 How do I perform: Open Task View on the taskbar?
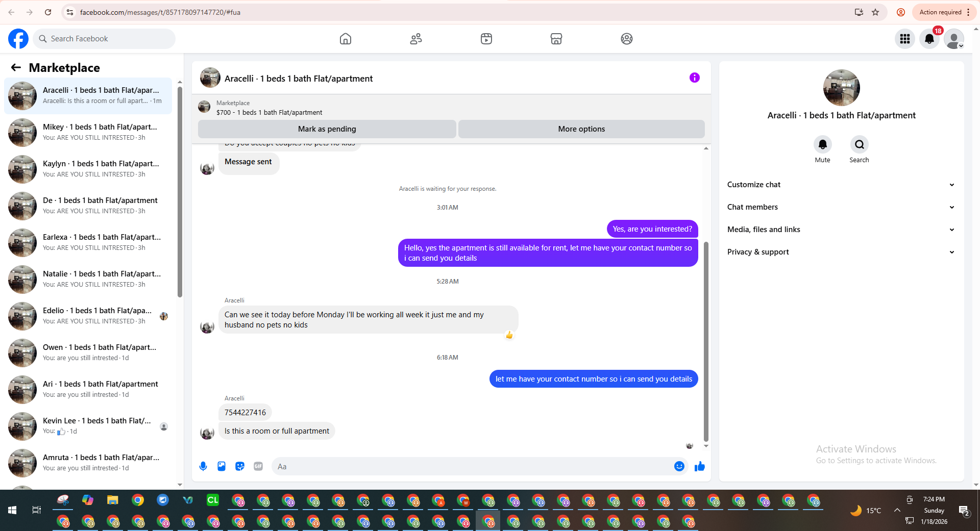click(x=37, y=510)
